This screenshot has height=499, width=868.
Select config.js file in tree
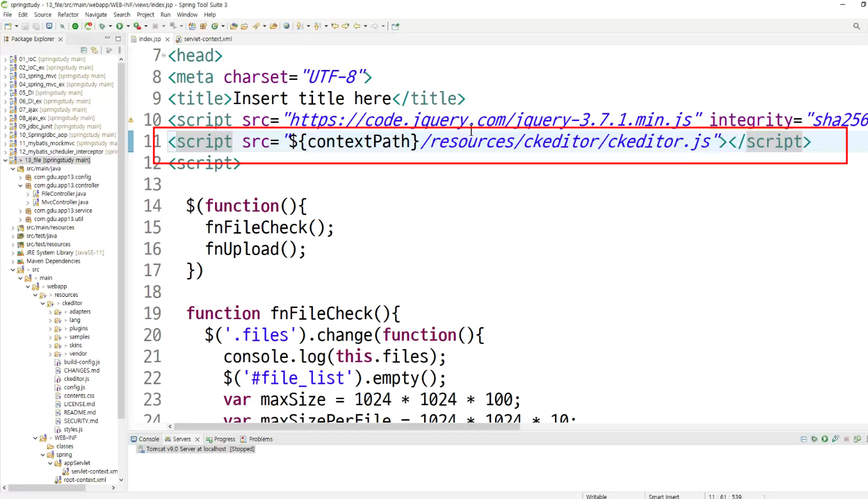(75, 387)
